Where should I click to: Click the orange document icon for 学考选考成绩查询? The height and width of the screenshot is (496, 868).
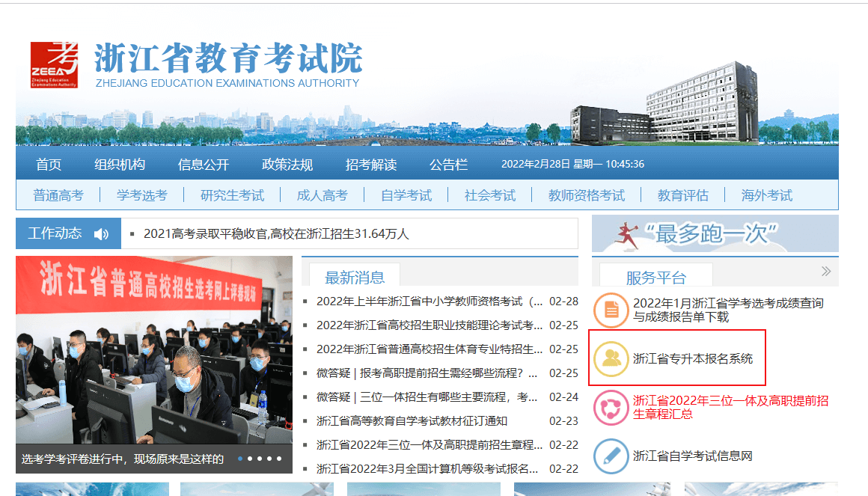click(x=611, y=310)
